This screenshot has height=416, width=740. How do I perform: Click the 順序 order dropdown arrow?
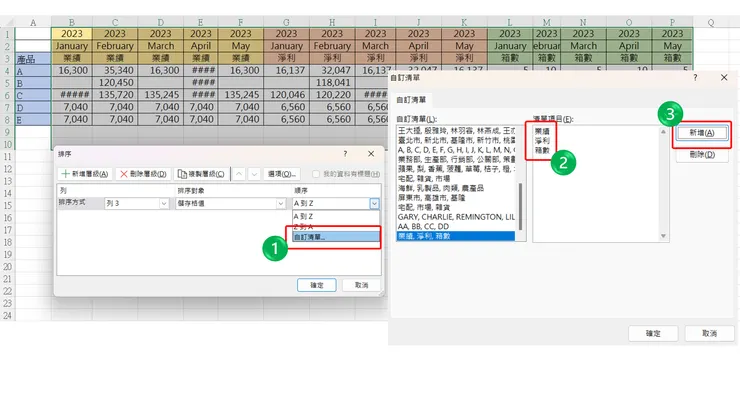coord(374,204)
